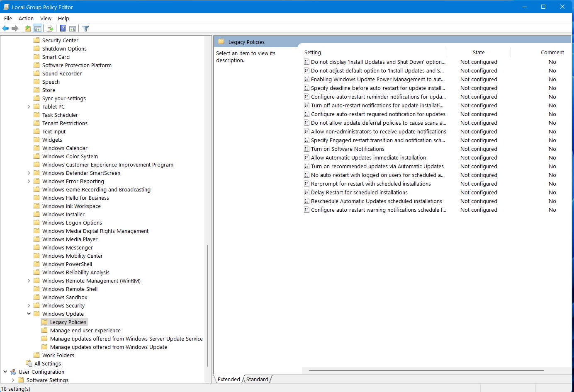Image resolution: width=574 pixels, height=392 pixels.
Task: Expand the Windows Security tree node
Action: click(29, 305)
